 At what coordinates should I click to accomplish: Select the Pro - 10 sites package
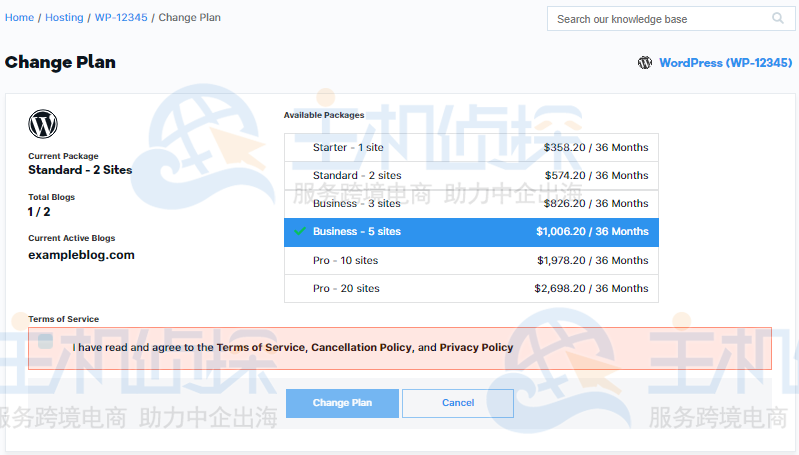pyautogui.click(x=471, y=260)
